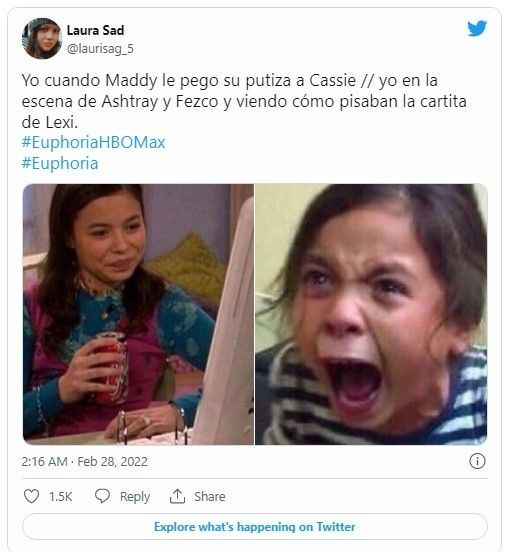The image size is (512, 552).
Task: Click the #Euphoria hashtag link
Action: point(60,164)
